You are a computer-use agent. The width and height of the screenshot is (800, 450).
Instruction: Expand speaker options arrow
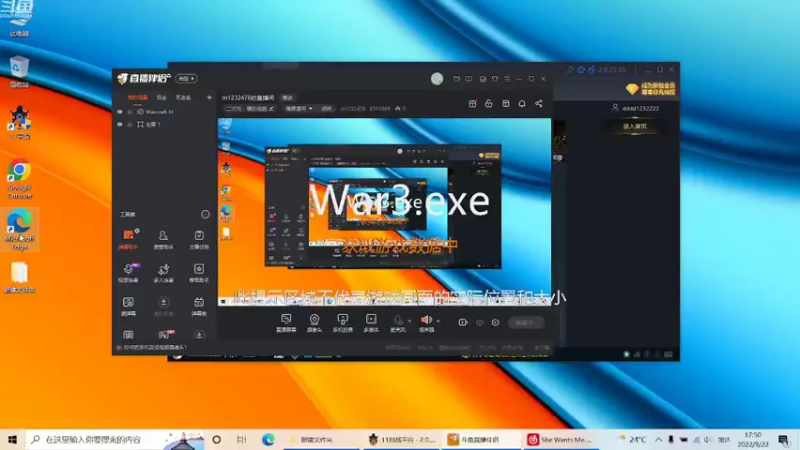438,321
